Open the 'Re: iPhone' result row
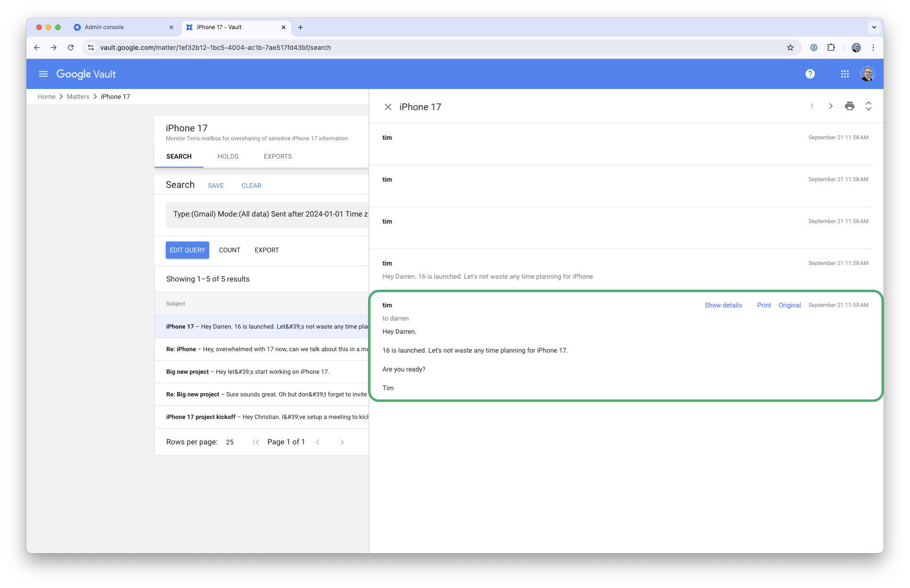910x588 pixels. 261,349
